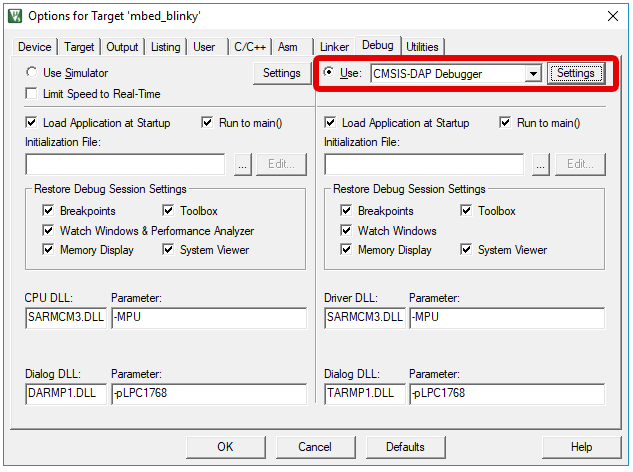The height and width of the screenshot is (472, 633).
Task: Click the Keil icon in title bar
Action: (15, 15)
